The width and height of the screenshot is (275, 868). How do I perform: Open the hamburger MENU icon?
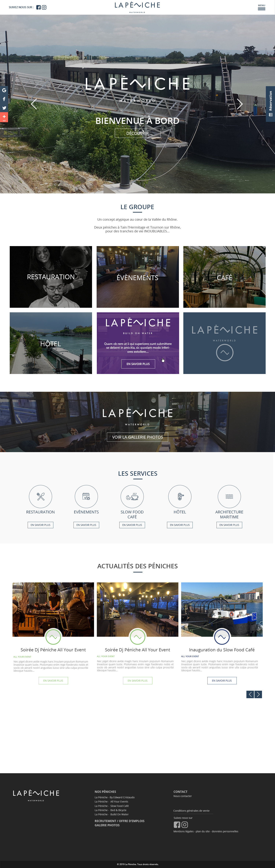[x=261, y=8]
